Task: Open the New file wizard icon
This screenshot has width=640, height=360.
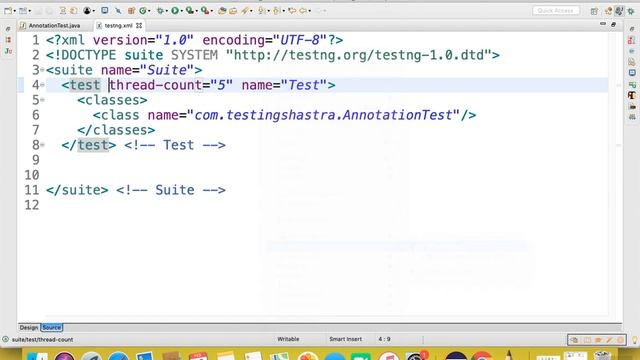Action: click(8, 11)
